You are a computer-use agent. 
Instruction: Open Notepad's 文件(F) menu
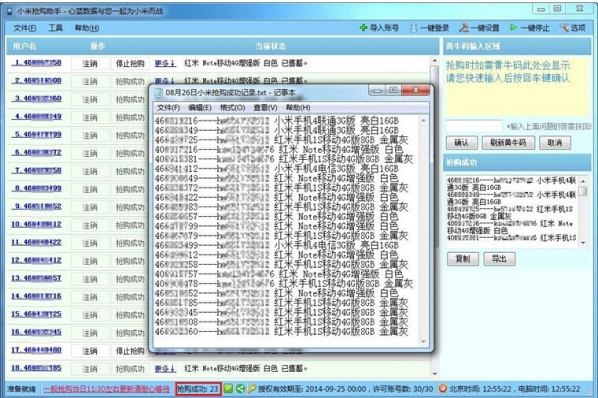(x=168, y=108)
